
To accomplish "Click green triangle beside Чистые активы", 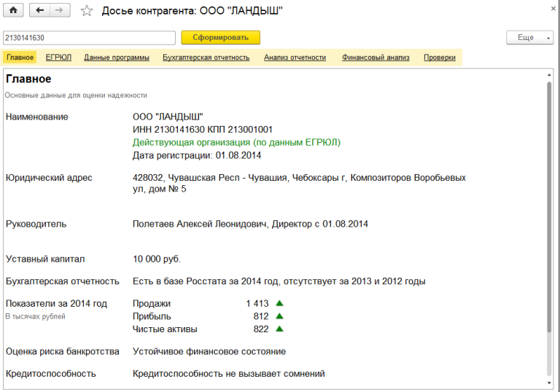I will tap(279, 329).
